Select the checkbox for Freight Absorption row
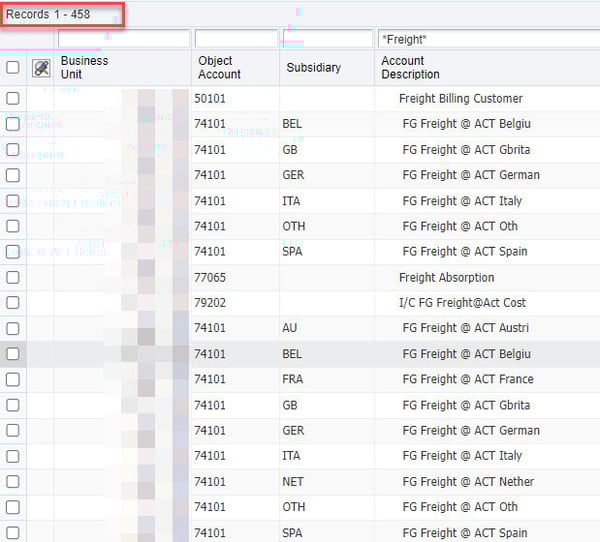Image resolution: width=600 pixels, height=542 pixels. click(13, 277)
